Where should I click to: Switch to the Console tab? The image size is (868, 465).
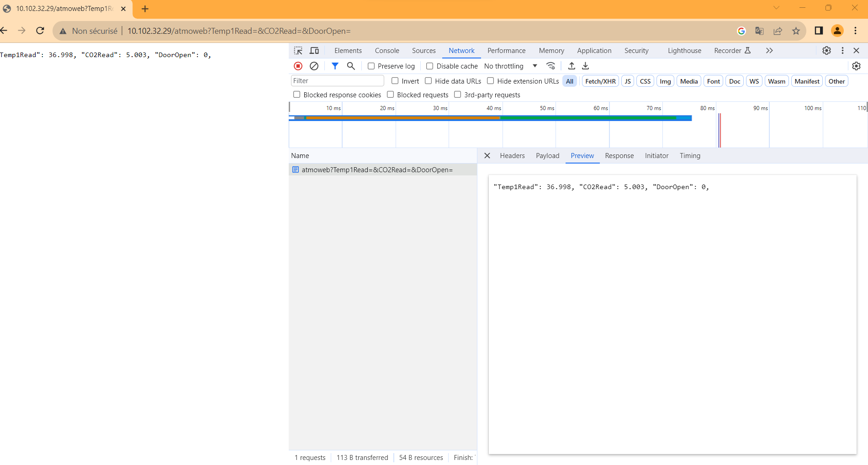(x=387, y=51)
